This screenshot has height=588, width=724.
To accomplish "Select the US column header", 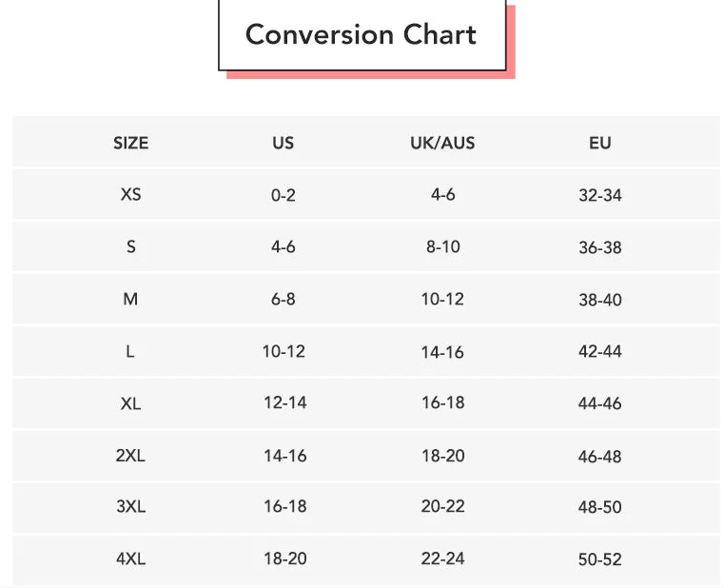I will (x=284, y=144).
